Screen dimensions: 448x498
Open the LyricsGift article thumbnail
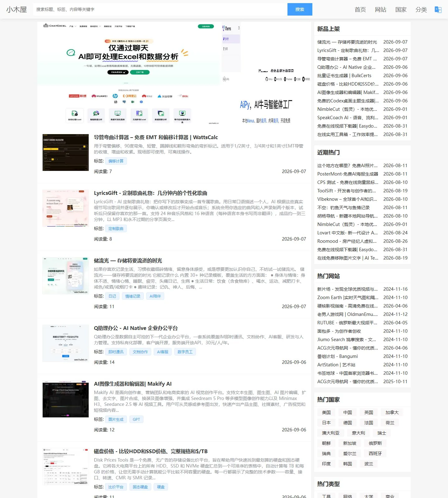[66, 208]
